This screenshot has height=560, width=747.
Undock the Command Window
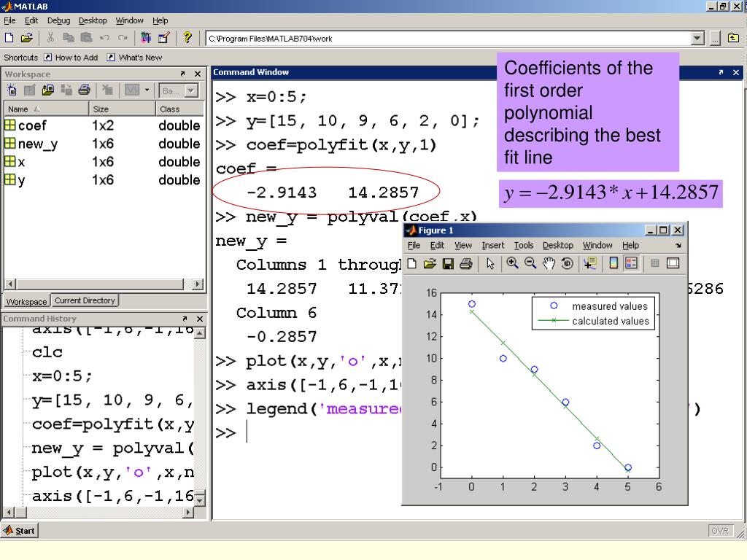click(x=721, y=72)
